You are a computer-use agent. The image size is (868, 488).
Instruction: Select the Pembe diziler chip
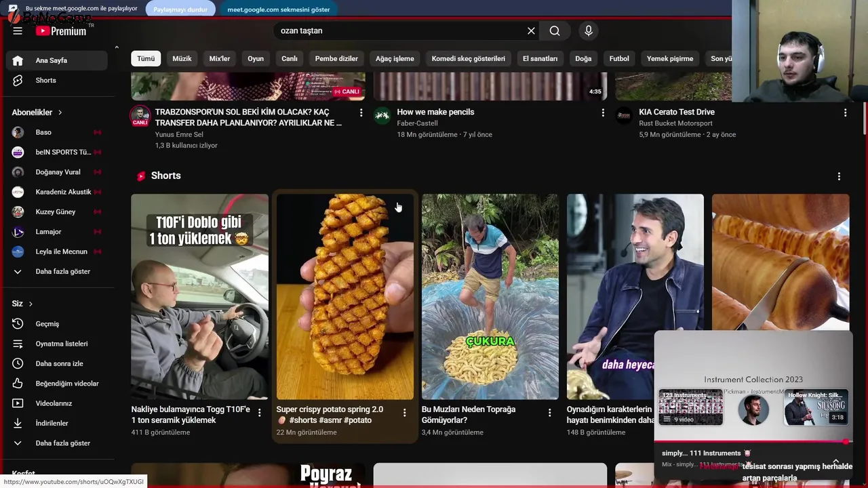(336, 59)
